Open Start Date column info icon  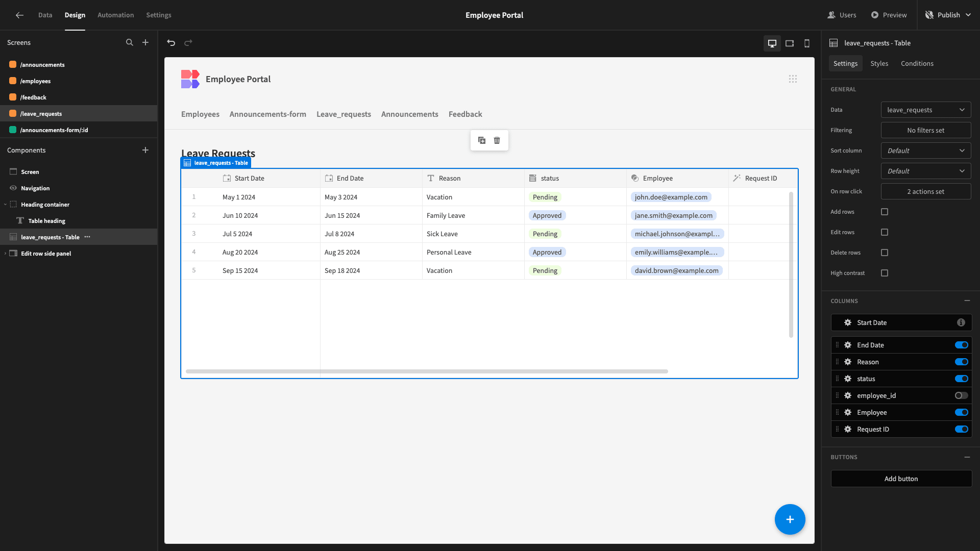pyautogui.click(x=961, y=322)
